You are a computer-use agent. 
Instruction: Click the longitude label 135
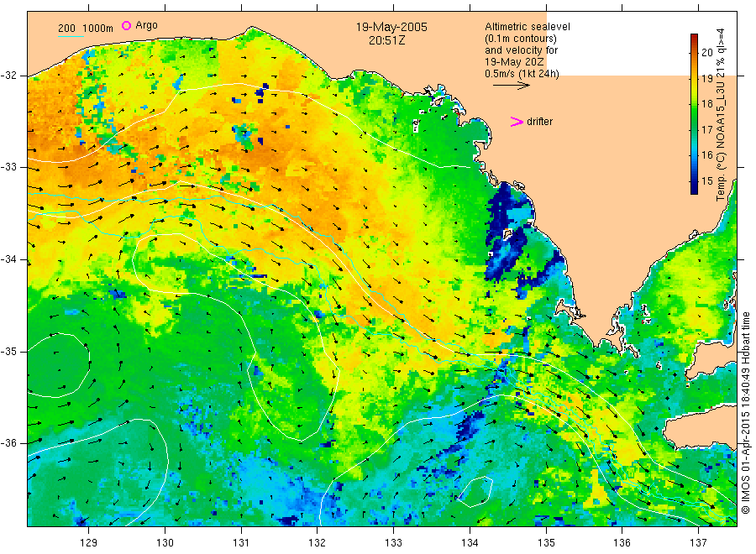(x=546, y=543)
